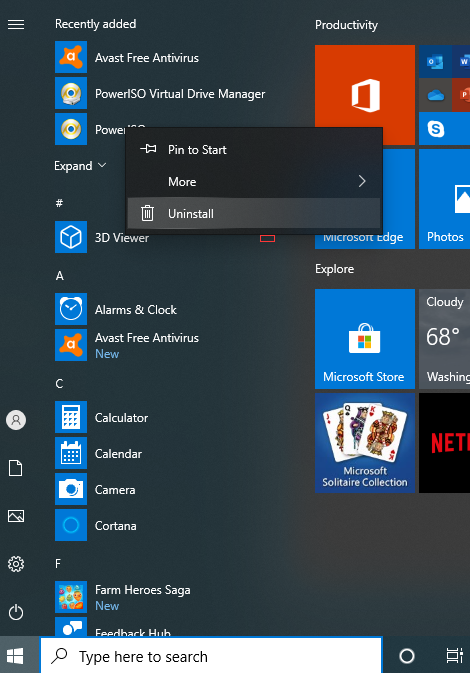Click the Camera label
This screenshot has width=470, height=673.
coord(115,490)
